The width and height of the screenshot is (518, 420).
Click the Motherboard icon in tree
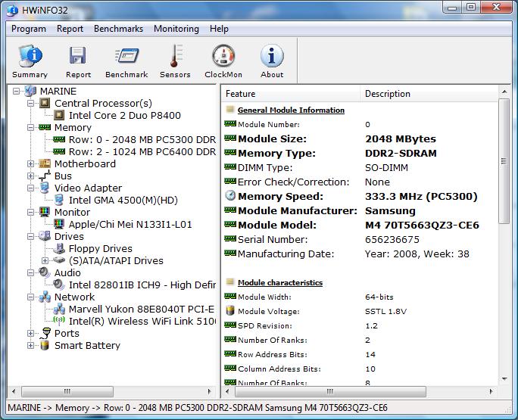tap(45, 163)
